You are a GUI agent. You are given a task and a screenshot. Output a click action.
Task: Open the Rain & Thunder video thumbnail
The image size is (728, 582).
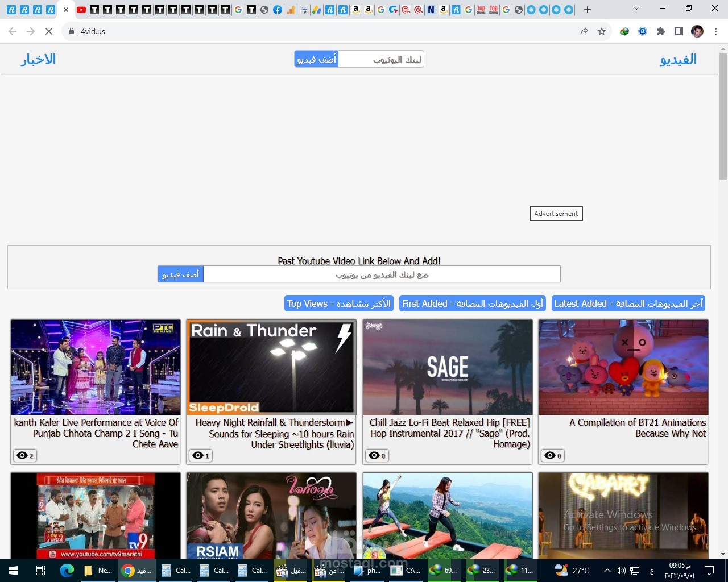point(271,367)
